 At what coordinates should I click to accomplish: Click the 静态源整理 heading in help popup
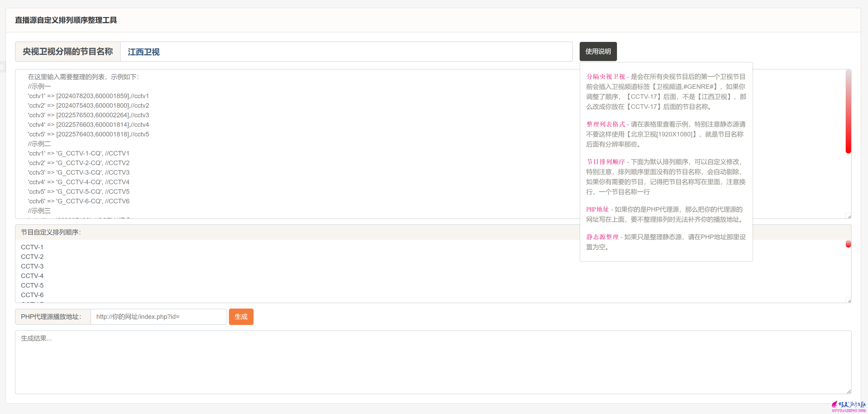click(x=602, y=237)
